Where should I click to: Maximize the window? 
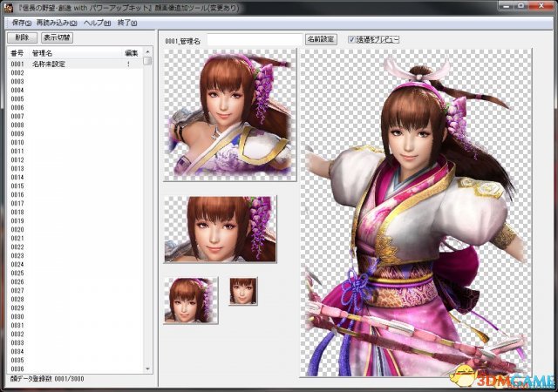click(521, 6)
